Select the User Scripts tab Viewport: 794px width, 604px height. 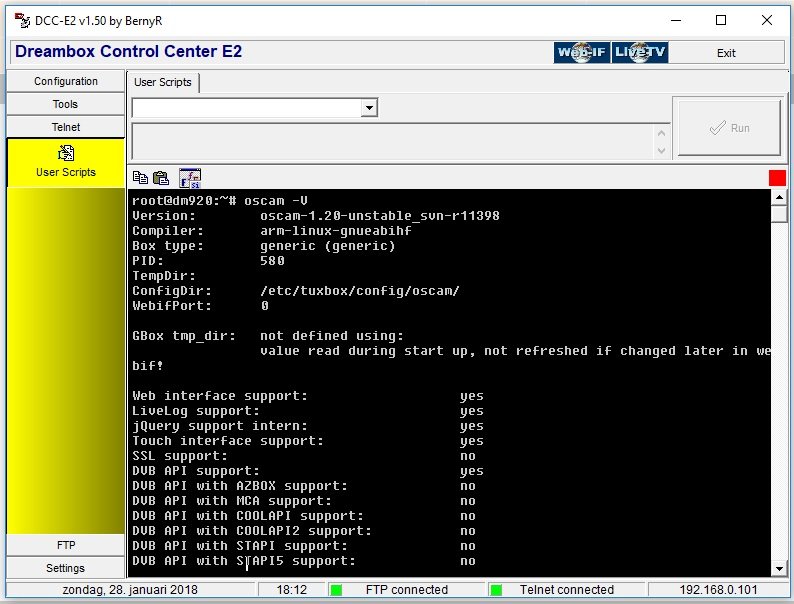pyautogui.click(x=163, y=82)
